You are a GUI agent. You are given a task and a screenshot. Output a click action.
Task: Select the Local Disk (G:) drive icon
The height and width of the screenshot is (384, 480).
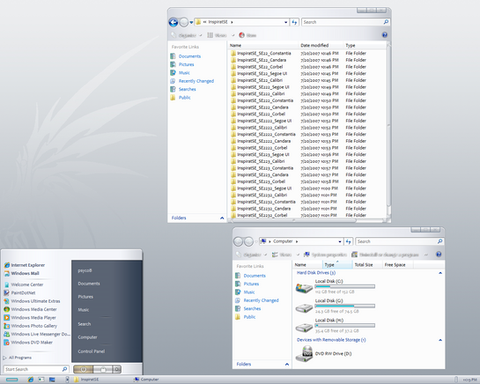(x=304, y=307)
